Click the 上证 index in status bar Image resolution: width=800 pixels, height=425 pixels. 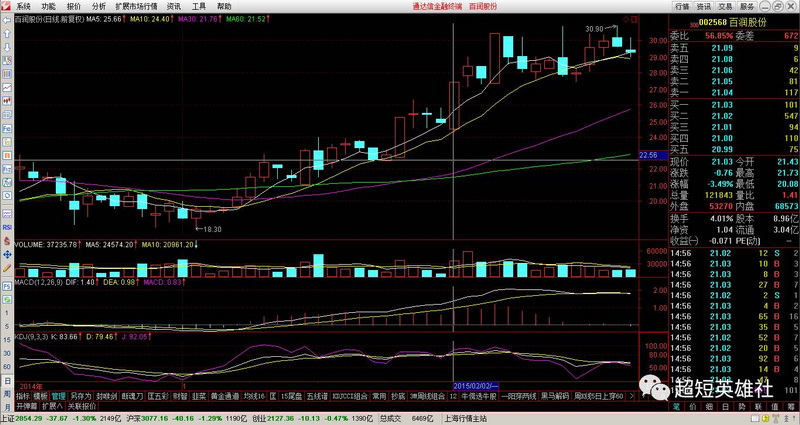8,417
